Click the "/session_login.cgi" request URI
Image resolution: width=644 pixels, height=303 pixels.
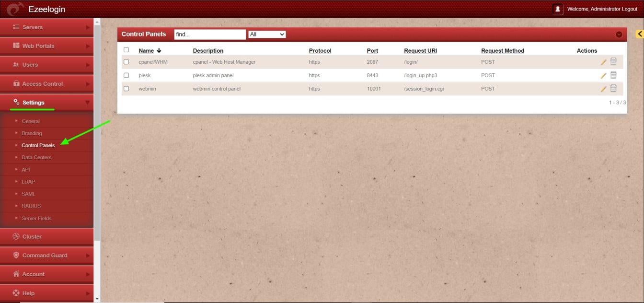coord(424,89)
